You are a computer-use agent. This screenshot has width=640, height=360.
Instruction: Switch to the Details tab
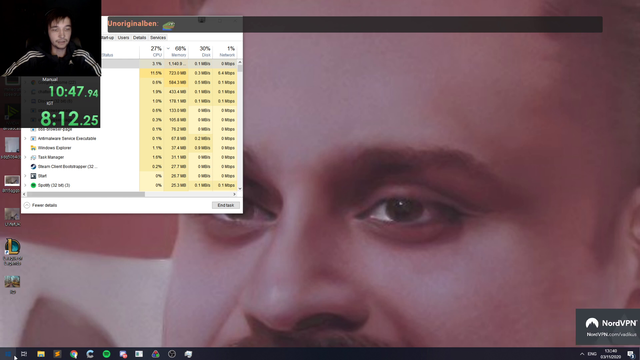click(x=139, y=38)
